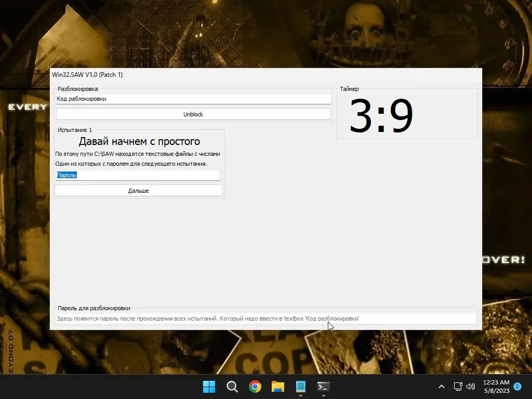
Task: Click the 'Давай начнем с простого' heading
Action: click(x=139, y=141)
